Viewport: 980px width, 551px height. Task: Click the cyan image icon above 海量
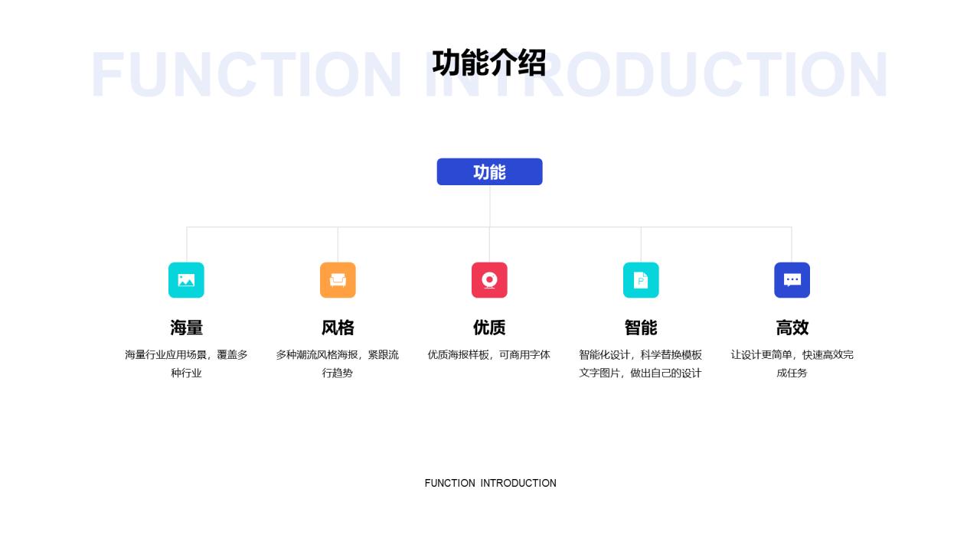(x=186, y=280)
